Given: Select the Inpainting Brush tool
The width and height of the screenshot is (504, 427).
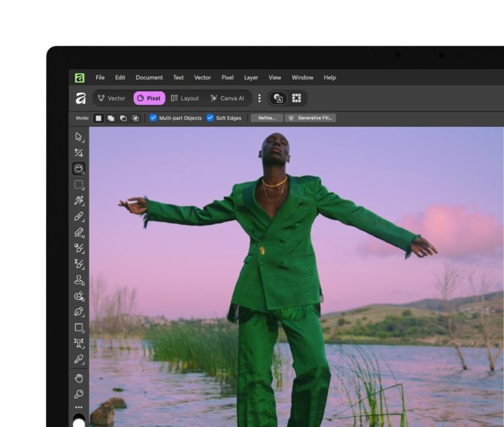Looking at the screenshot, I should tap(79, 296).
